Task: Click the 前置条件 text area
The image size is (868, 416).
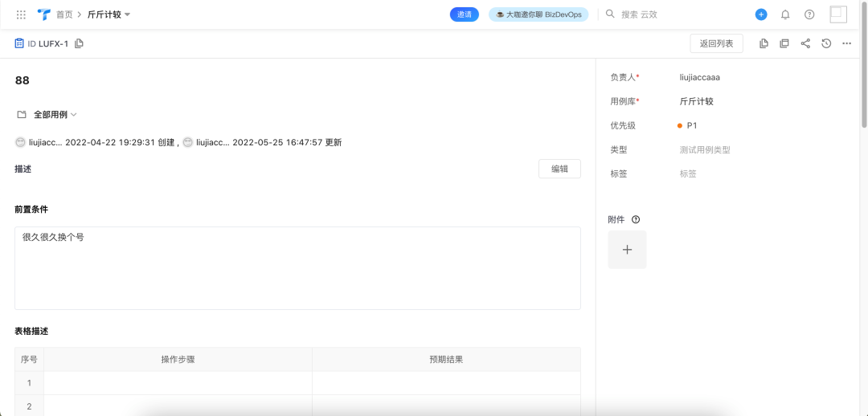Action: tap(297, 267)
